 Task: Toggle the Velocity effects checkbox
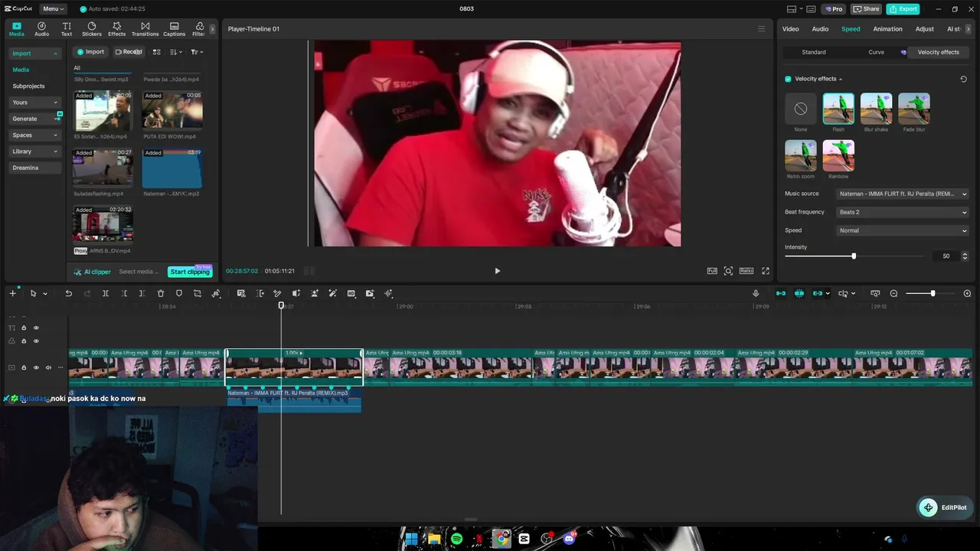click(x=788, y=79)
